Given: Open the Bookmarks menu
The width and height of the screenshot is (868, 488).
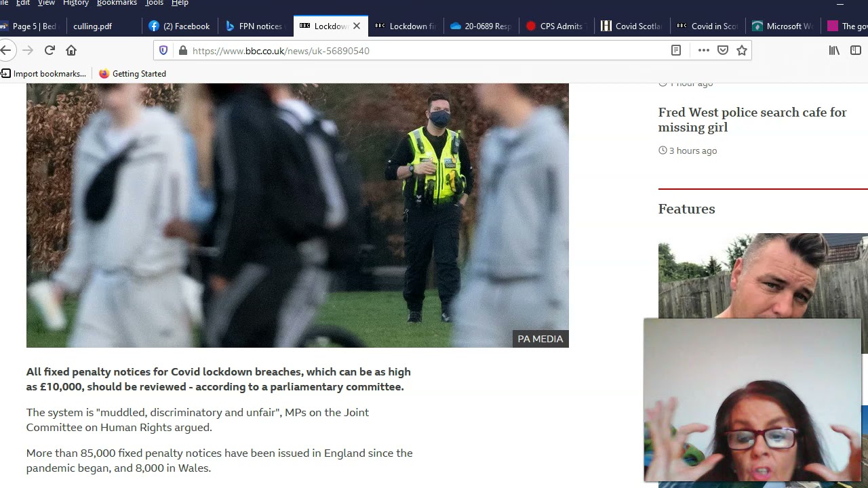Looking at the screenshot, I should (x=117, y=3).
